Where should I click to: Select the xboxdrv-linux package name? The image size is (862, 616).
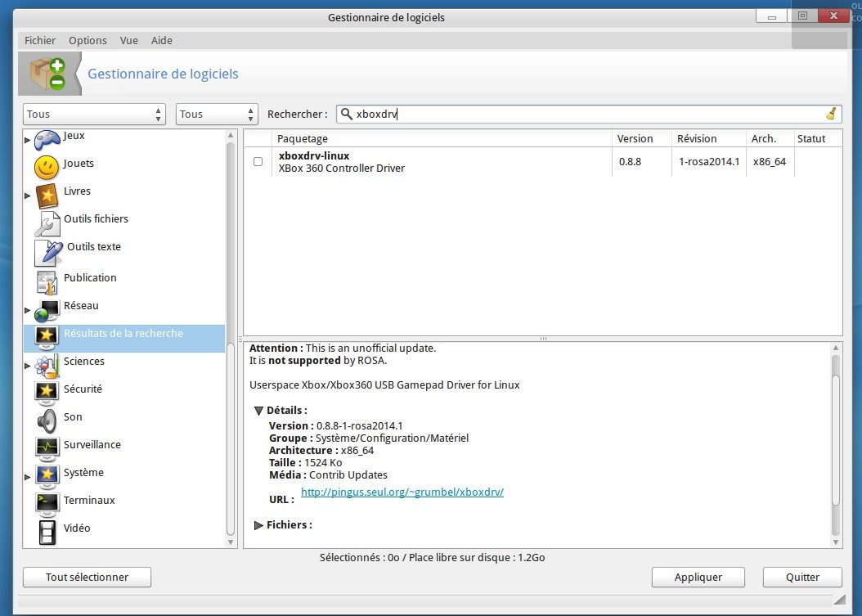click(314, 155)
